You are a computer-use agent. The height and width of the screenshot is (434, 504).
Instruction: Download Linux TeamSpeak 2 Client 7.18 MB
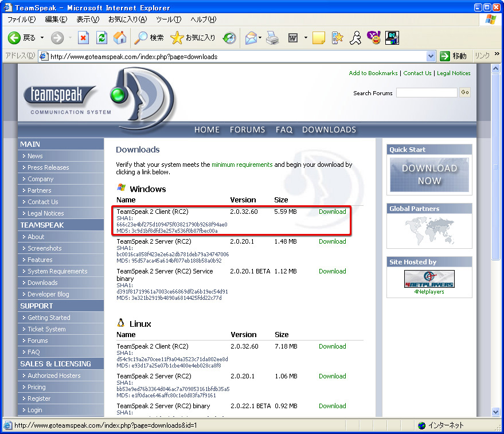pos(333,346)
